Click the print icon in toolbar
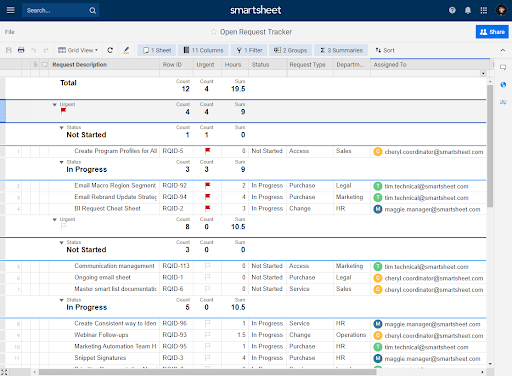The image size is (512, 376). click(21, 50)
